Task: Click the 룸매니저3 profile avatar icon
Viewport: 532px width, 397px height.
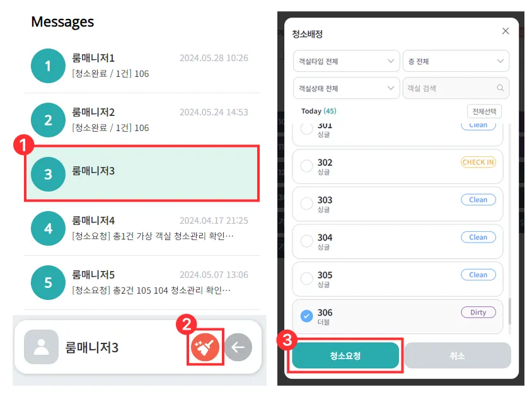Action: (42, 347)
